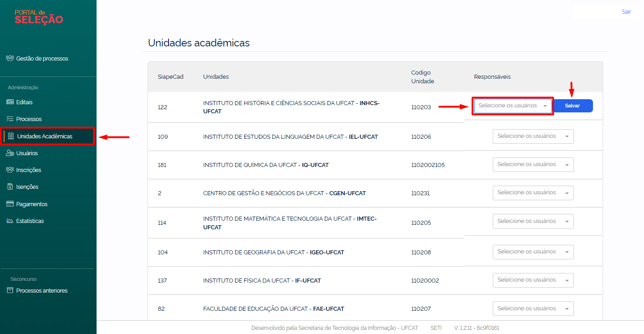Open the Usuários menu item
The width and height of the screenshot is (644, 334).
[x=27, y=153]
